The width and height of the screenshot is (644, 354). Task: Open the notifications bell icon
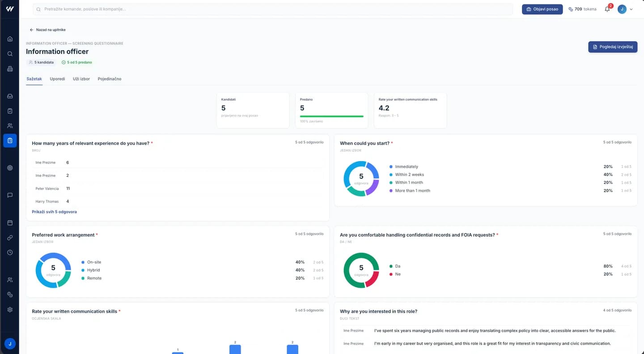[607, 9]
